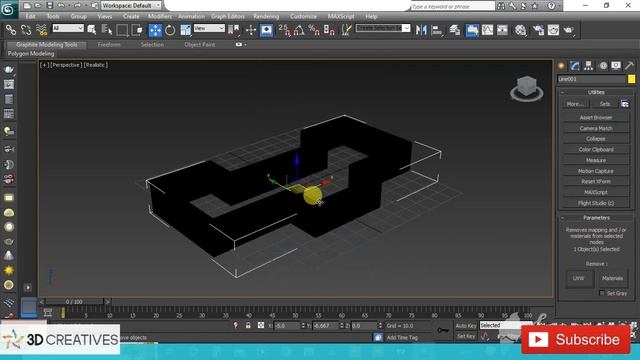Toggle Window/Crossing selection mode
The width and height of the screenshot is (640, 360).
click(137, 30)
